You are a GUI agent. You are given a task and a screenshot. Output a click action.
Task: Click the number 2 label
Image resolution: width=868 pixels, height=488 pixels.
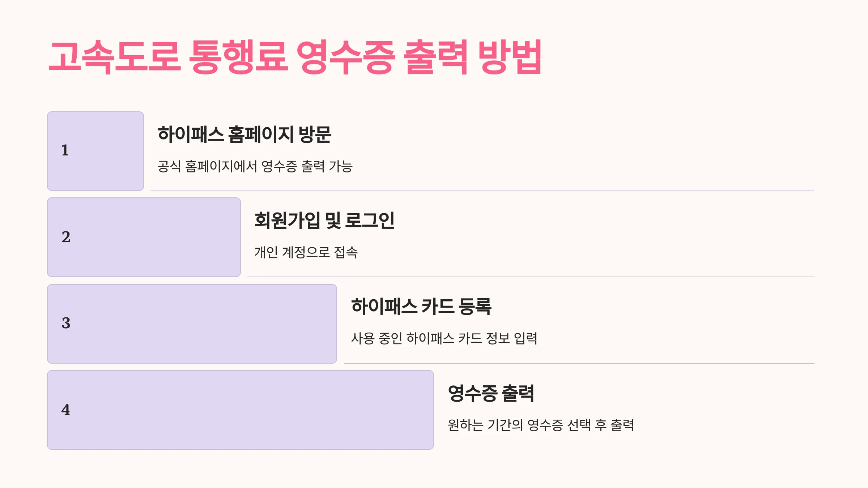tap(66, 237)
